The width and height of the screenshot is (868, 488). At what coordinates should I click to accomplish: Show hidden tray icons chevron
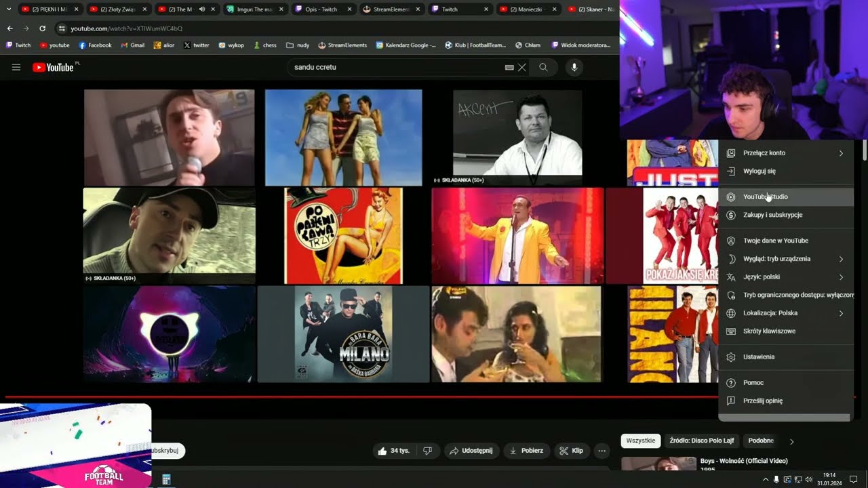point(766,479)
